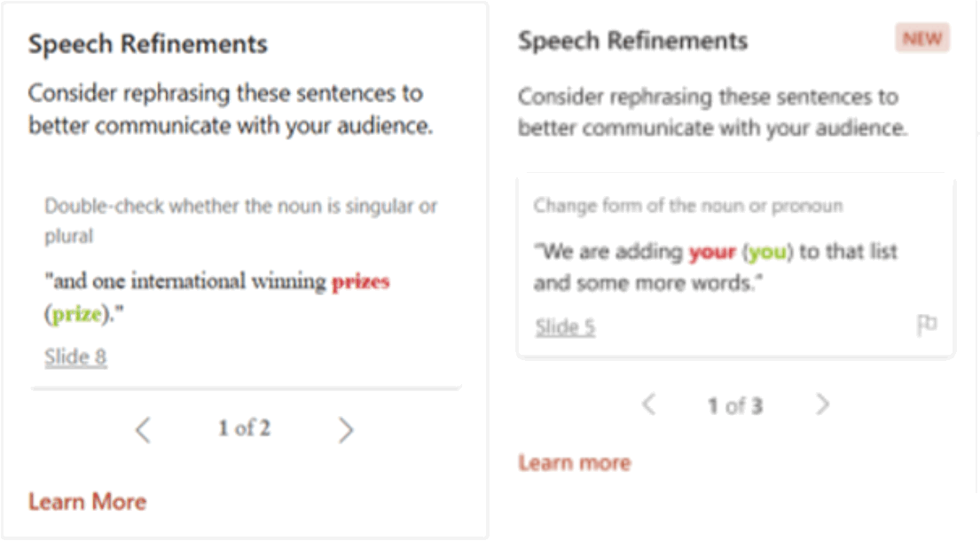Open Learn more under the 1 of 3 pager

click(575, 463)
